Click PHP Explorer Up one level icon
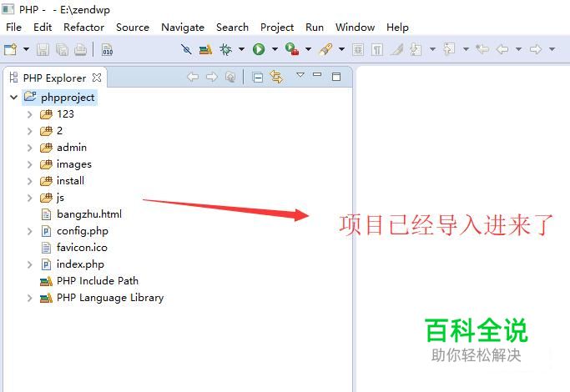This screenshot has height=392, width=570. (x=230, y=77)
